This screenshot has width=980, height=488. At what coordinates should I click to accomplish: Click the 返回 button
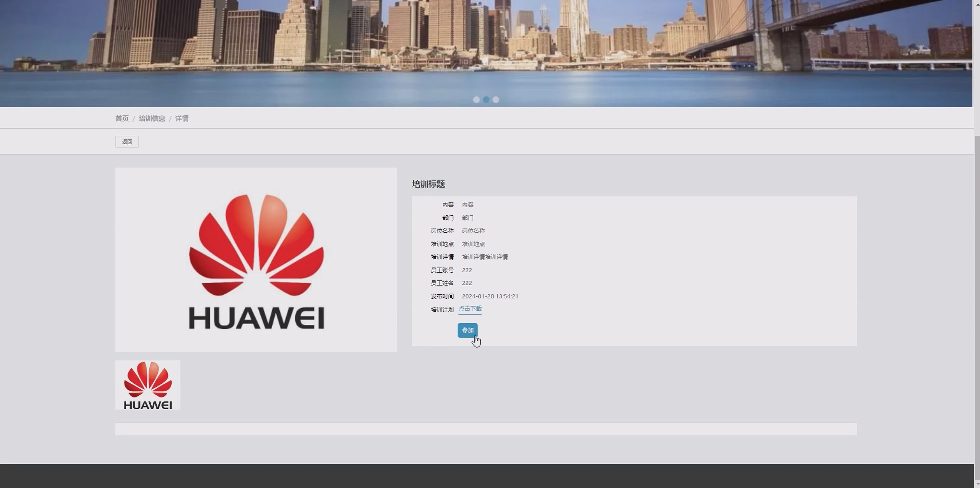[x=127, y=142]
